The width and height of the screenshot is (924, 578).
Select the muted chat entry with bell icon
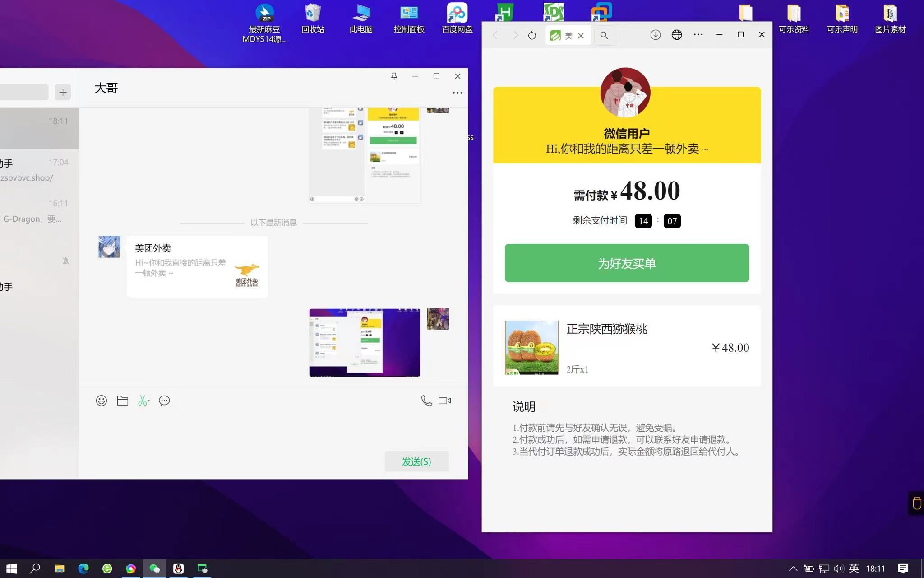tap(39, 252)
